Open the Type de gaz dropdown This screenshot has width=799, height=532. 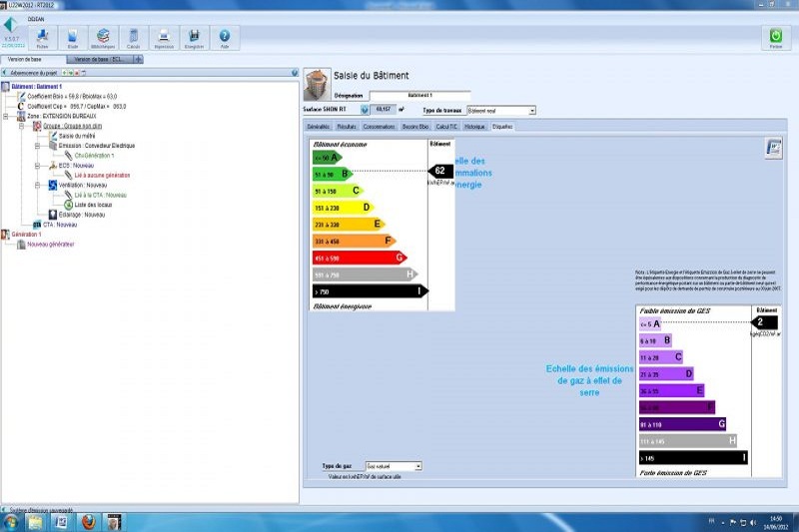(417, 466)
